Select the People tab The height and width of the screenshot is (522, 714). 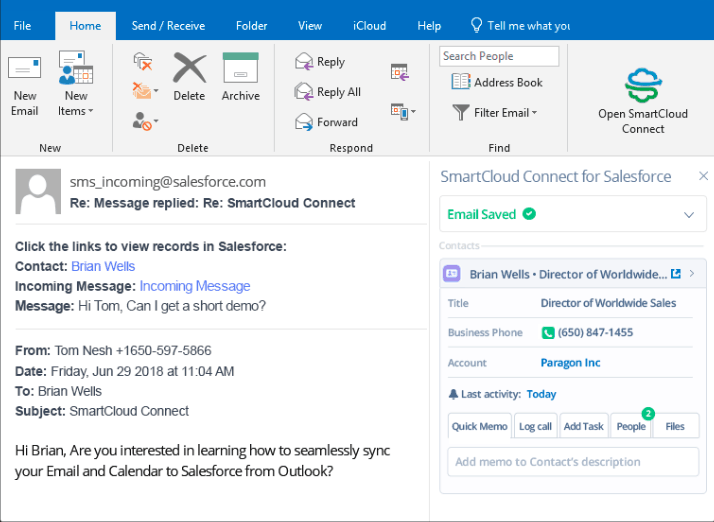631,426
